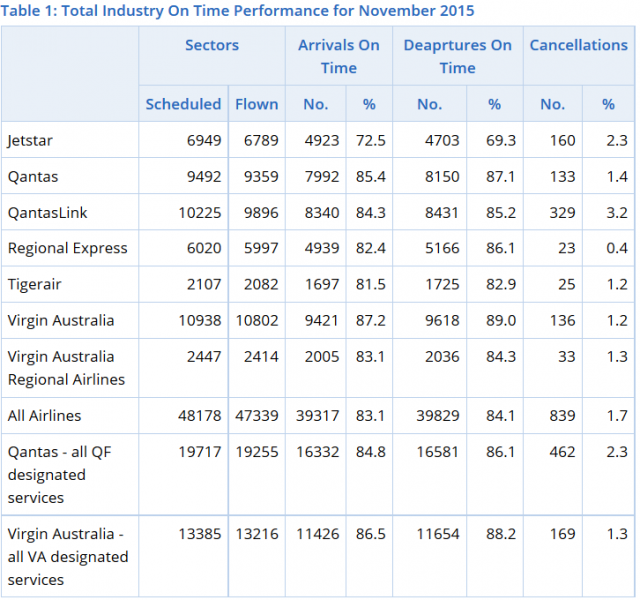Select the 'Scheduled' sub-header
This screenshot has width=640, height=600.
coord(183,104)
